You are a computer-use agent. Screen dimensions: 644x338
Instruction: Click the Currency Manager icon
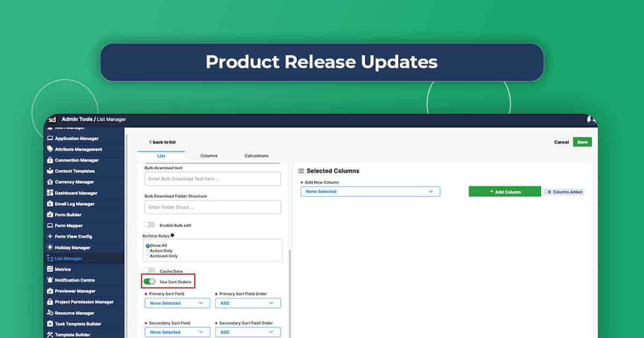[50, 182]
